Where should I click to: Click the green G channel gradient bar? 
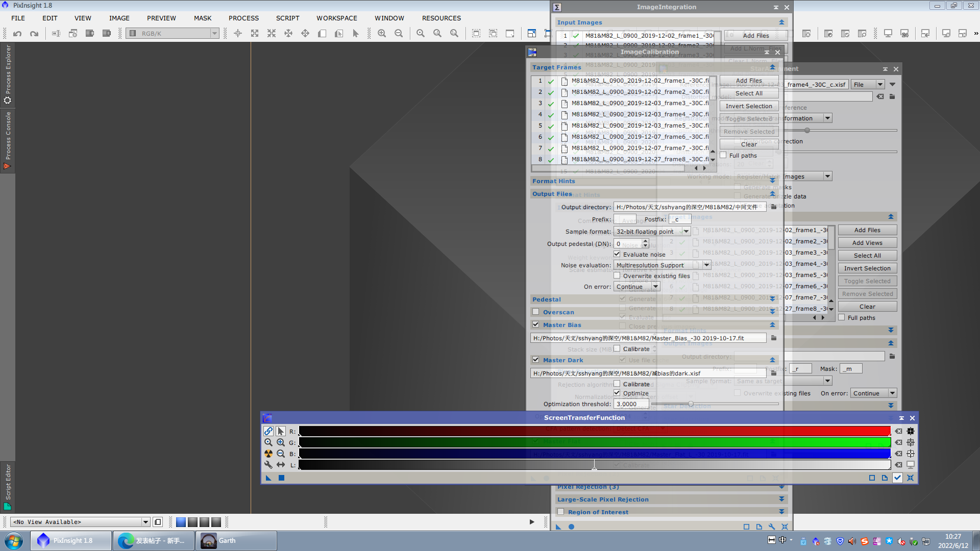tap(595, 442)
